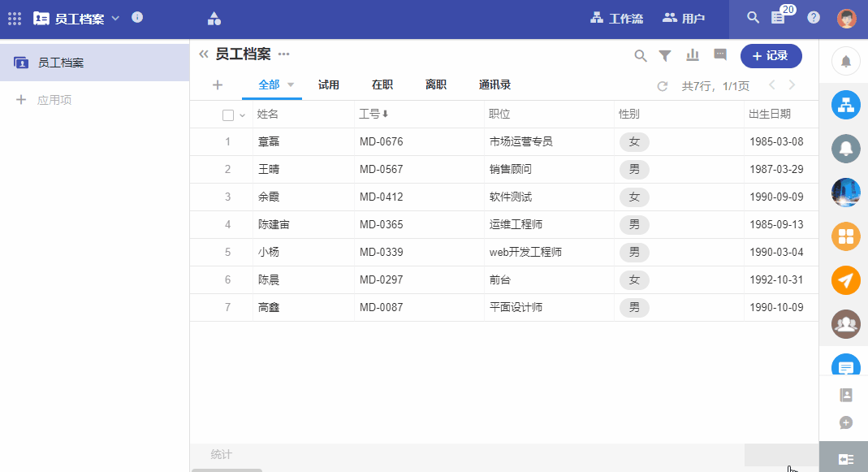Open 工作流 in the top bar
The height and width of the screenshot is (472, 868).
click(x=616, y=18)
